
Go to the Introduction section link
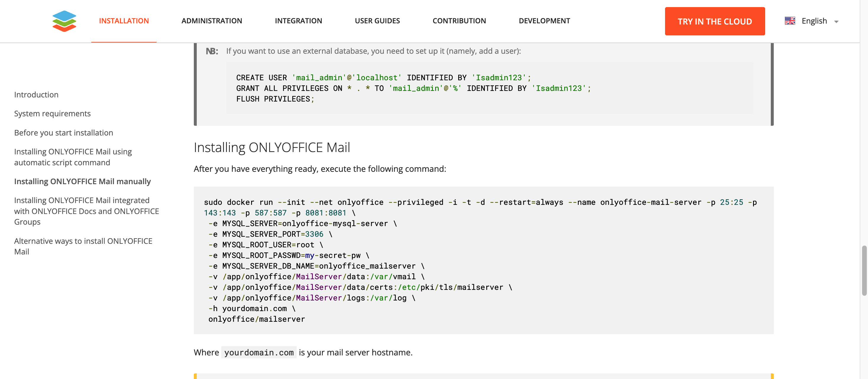click(36, 94)
